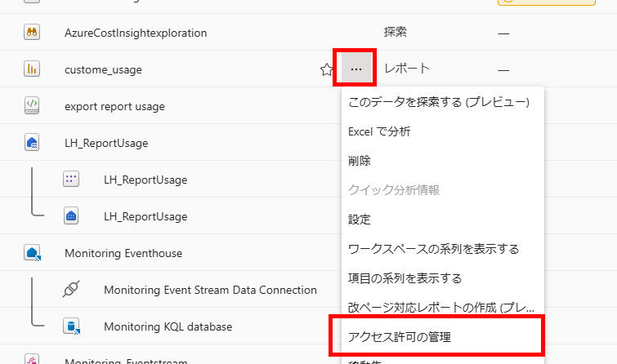The width and height of the screenshot is (617, 364).
Task: Open the AzureCostInsightexploration item
Action: [136, 33]
